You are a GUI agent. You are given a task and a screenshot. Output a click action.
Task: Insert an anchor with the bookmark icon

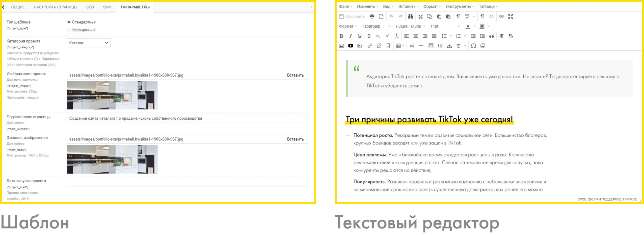(x=388, y=46)
